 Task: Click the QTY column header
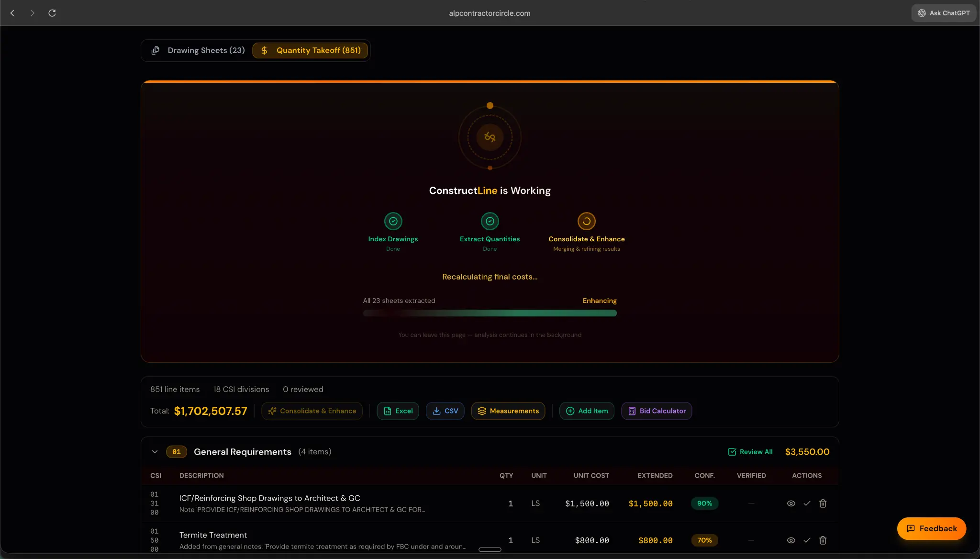click(506, 476)
